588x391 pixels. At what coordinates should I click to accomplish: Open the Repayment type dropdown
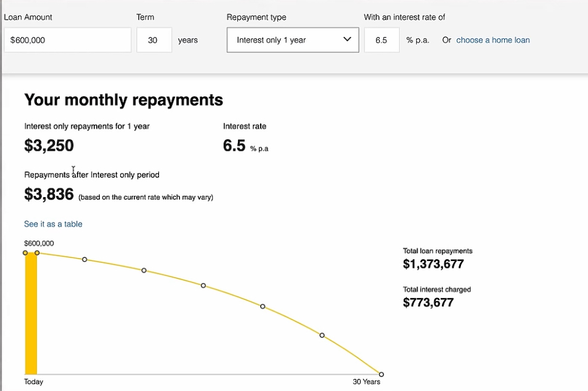[293, 39]
